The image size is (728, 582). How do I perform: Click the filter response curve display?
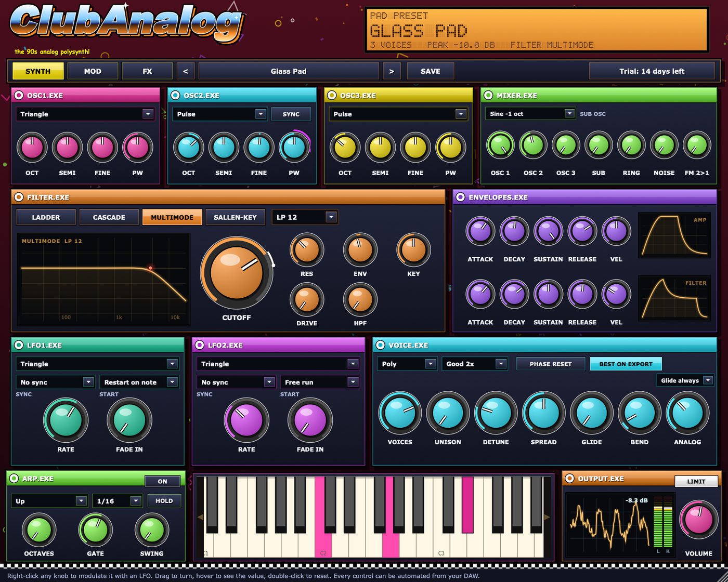coord(103,279)
